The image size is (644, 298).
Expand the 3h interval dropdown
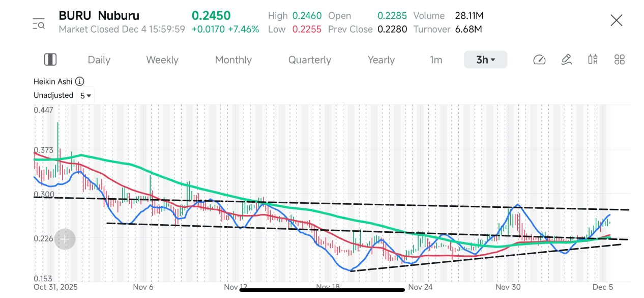coord(485,60)
